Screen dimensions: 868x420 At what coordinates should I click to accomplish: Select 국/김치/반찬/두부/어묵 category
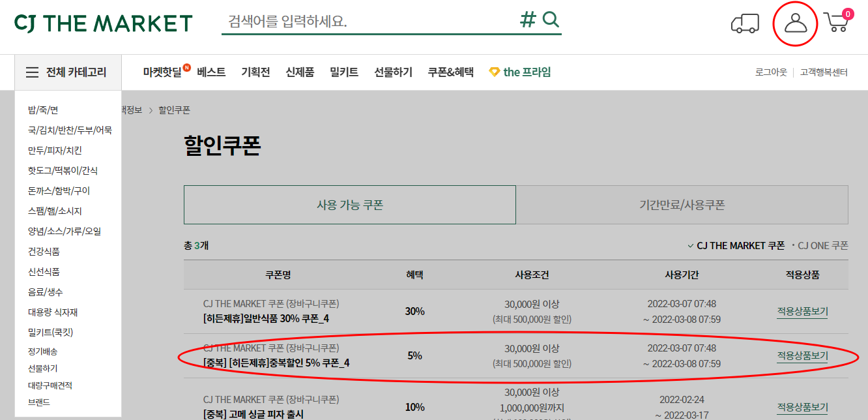[x=70, y=130]
